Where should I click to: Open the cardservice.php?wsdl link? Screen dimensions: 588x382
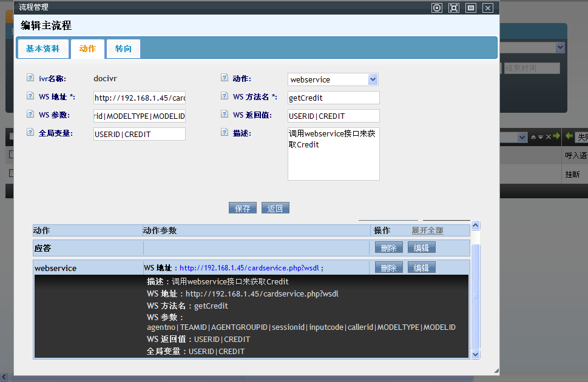(249, 268)
